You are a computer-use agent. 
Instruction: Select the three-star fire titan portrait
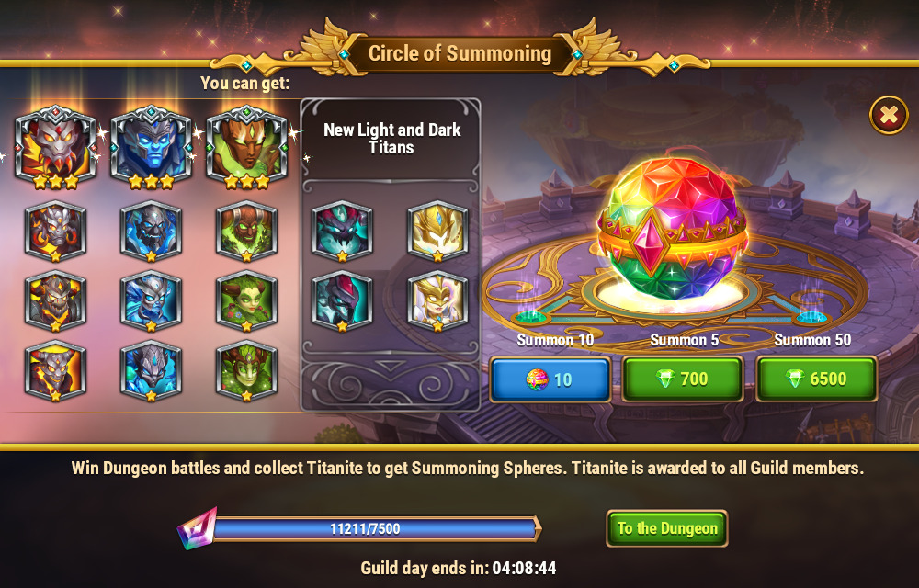(56, 148)
